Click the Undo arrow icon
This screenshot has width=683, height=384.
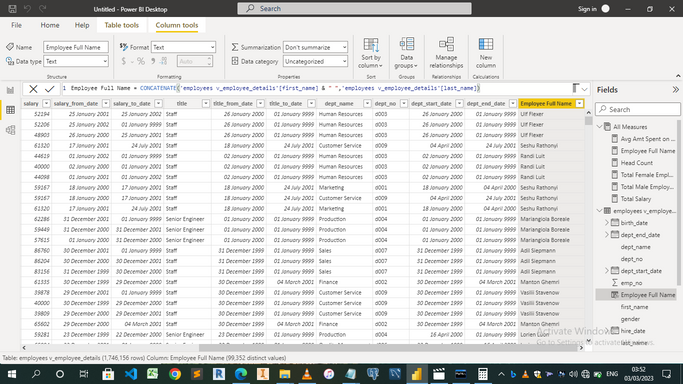point(27,9)
